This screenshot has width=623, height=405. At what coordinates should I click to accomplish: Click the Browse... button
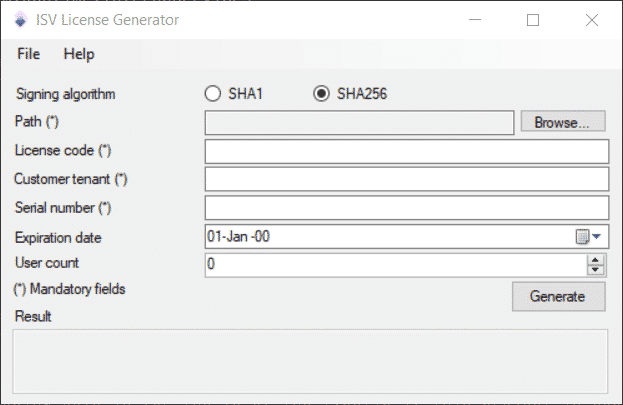[x=563, y=121]
